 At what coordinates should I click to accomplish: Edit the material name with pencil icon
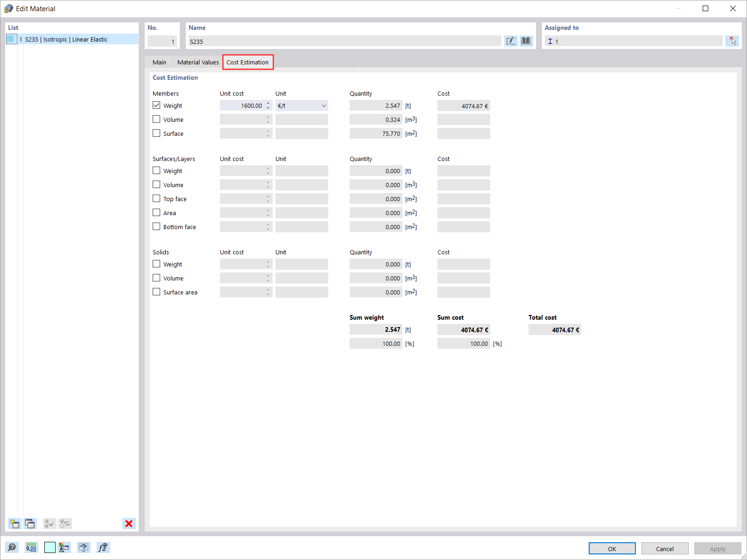click(x=511, y=41)
